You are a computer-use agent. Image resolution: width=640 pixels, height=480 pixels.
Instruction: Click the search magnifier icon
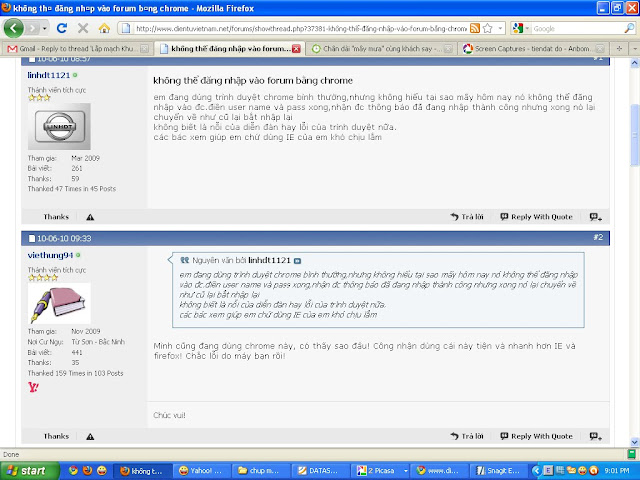tap(629, 28)
